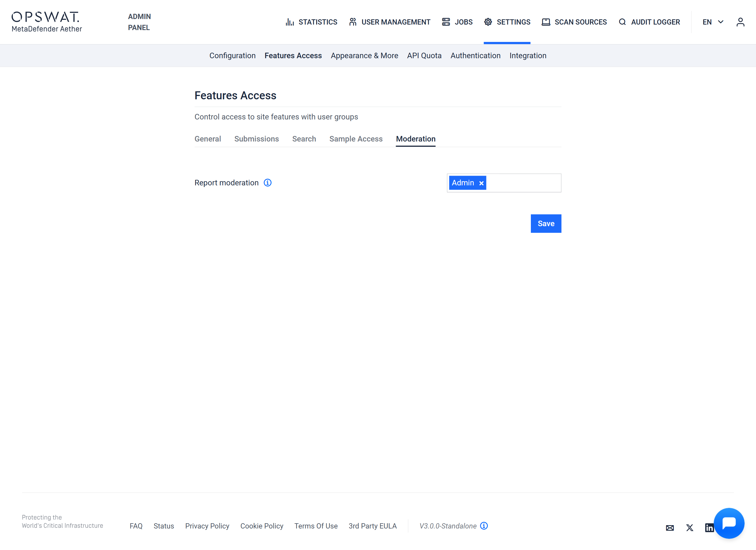
Task: Click the OPSWAT MetaDefender Aether logo
Action: click(x=47, y=22)
